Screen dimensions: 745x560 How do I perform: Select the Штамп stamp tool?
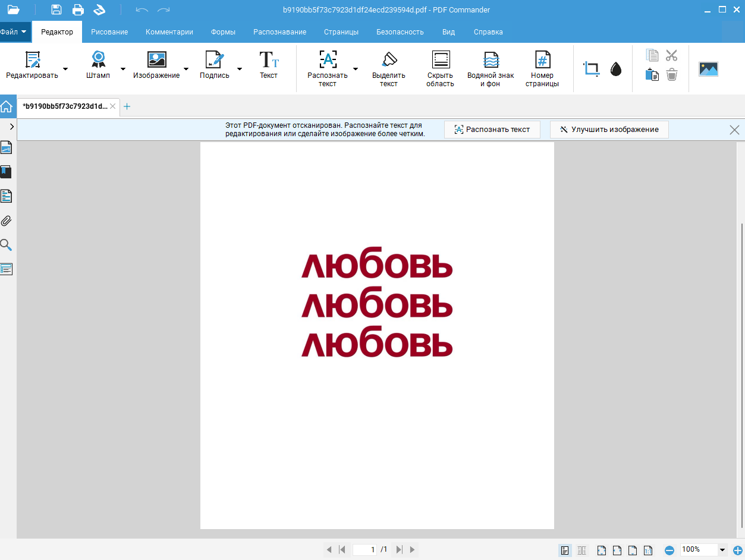98,65
